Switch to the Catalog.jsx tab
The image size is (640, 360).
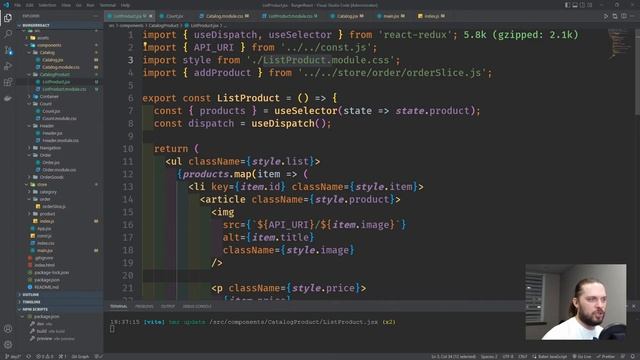click(x=347, y=16)
